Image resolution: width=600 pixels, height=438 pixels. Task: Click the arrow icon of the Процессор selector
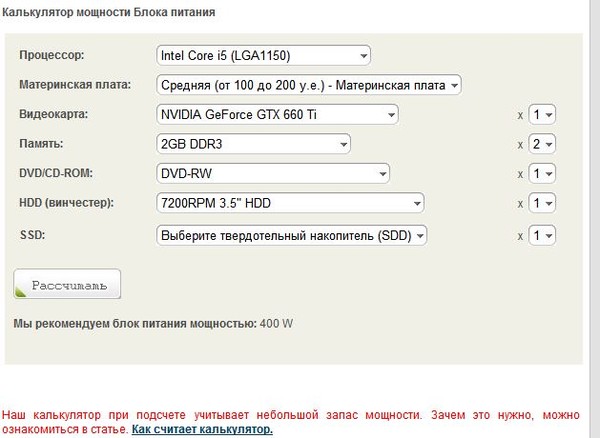click(x=364, y=56)
